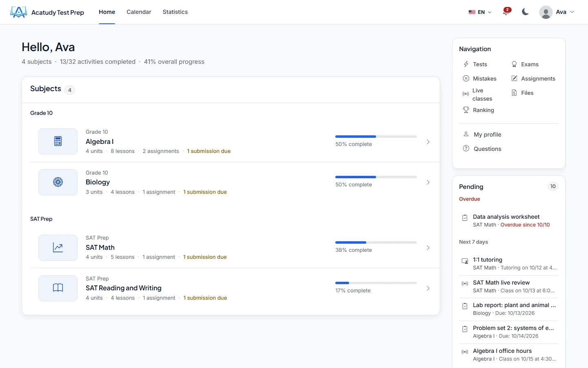Click the Files document icon
Image resolution: width=588 pixels, height=368 pixels.
point(514,93)
